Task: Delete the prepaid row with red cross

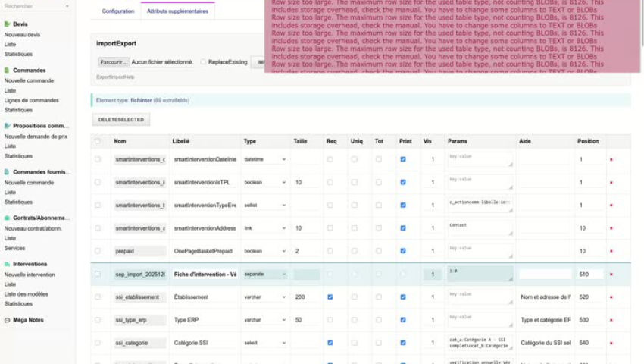Action: (611, 251)
